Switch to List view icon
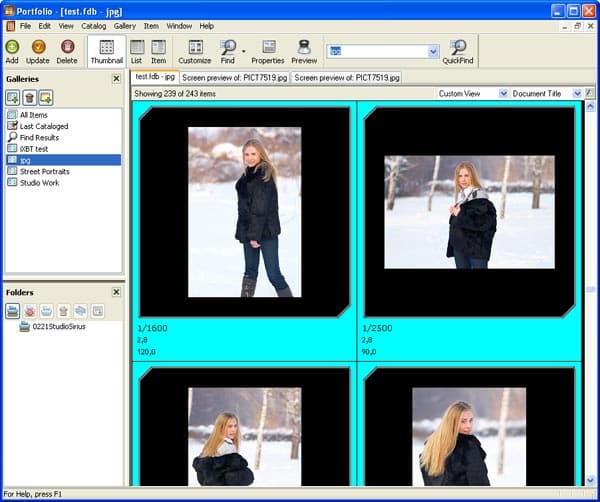 pyautogui.click(x=137, y=47)
